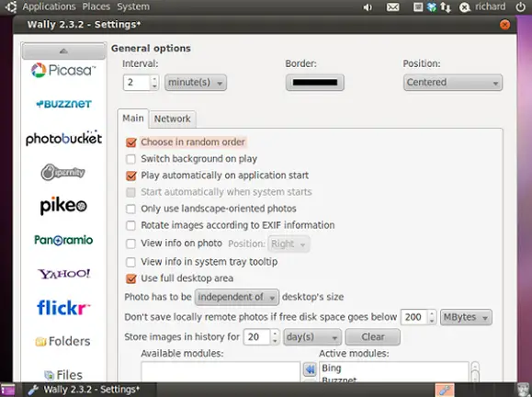Click the Available modules list box
The width and height of the screenshot is (532, 397).
pos(221,372)
